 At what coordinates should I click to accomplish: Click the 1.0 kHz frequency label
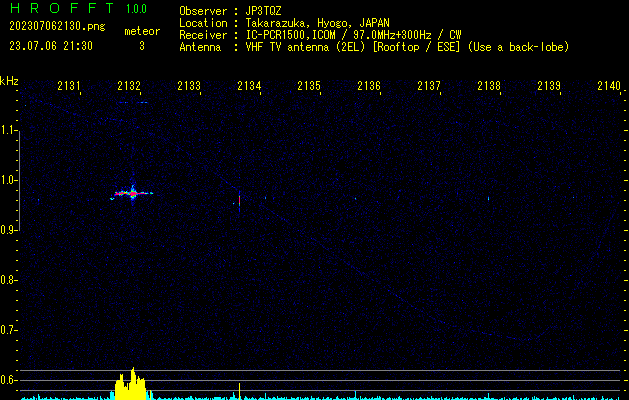pos(9,180)
